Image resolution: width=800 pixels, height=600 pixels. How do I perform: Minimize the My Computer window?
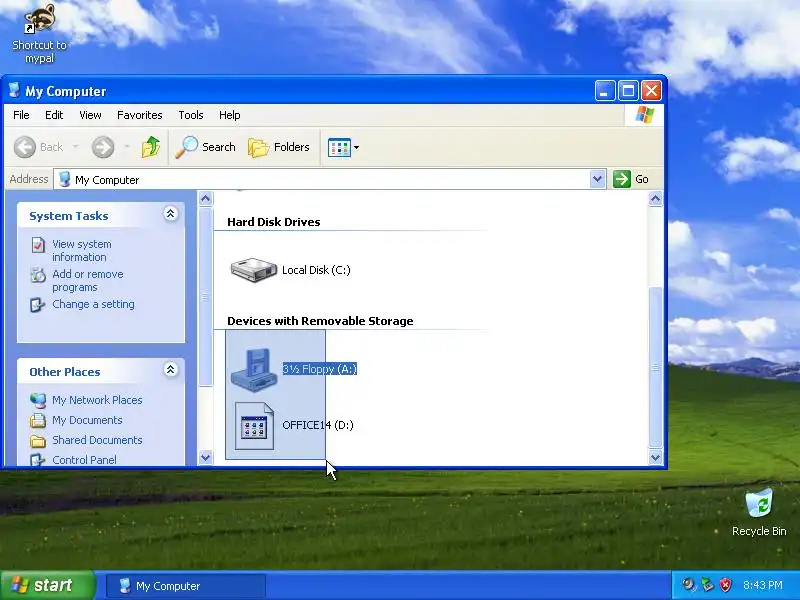[605, 91]
